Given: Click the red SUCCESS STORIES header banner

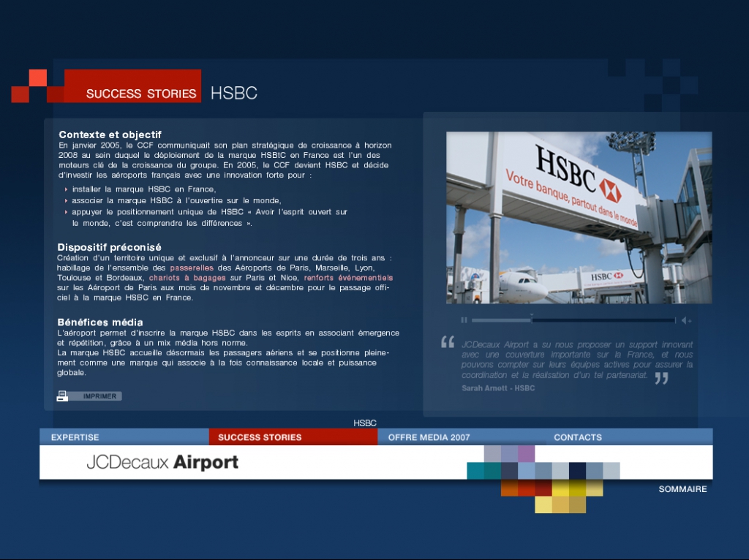Looking at the screenshot, I should pos(133,86).
